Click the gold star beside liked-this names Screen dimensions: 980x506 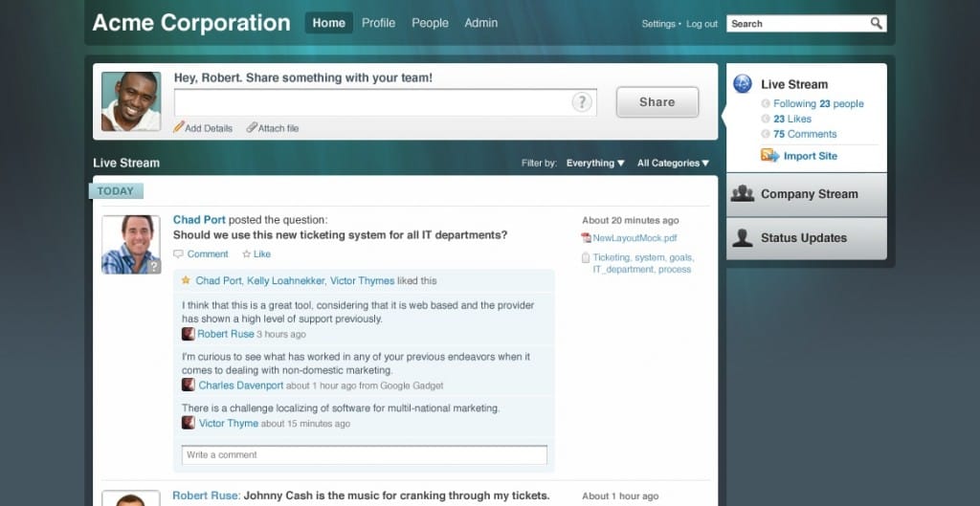pos(186,280)
